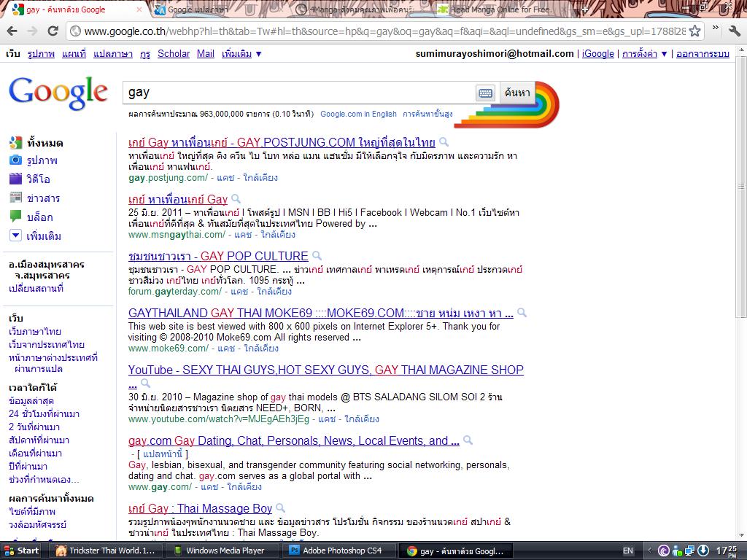
Task: Preview the msngaythai result magnifier icon
Action: coord(236,198)
